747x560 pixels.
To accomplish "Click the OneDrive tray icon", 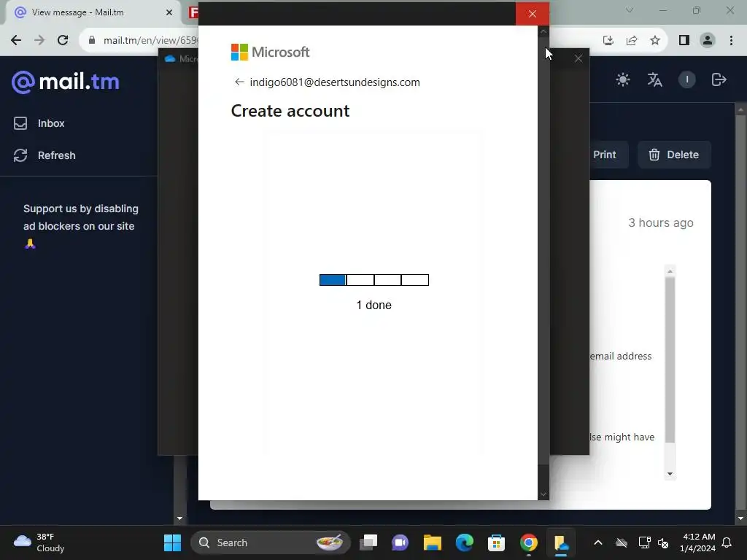I will (622, 542).
